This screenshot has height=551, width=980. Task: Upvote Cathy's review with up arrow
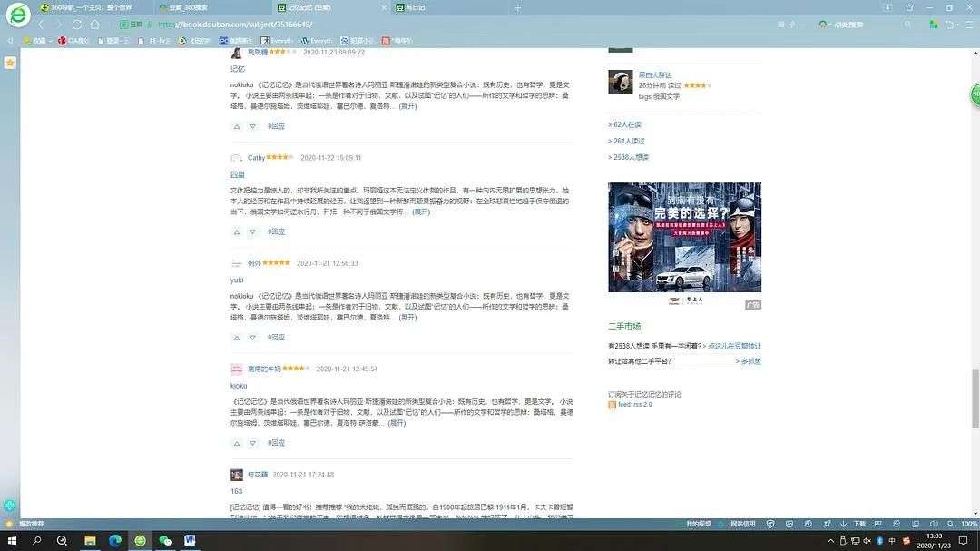point(237,232)
